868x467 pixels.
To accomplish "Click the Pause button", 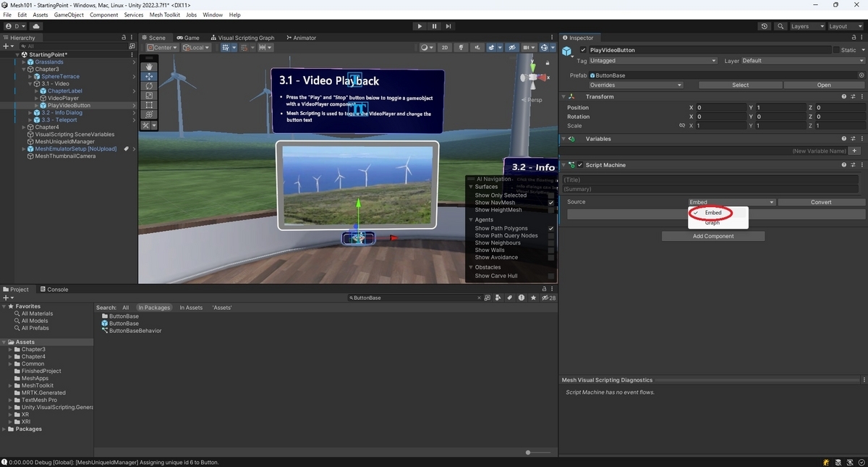I will point(434,26).
